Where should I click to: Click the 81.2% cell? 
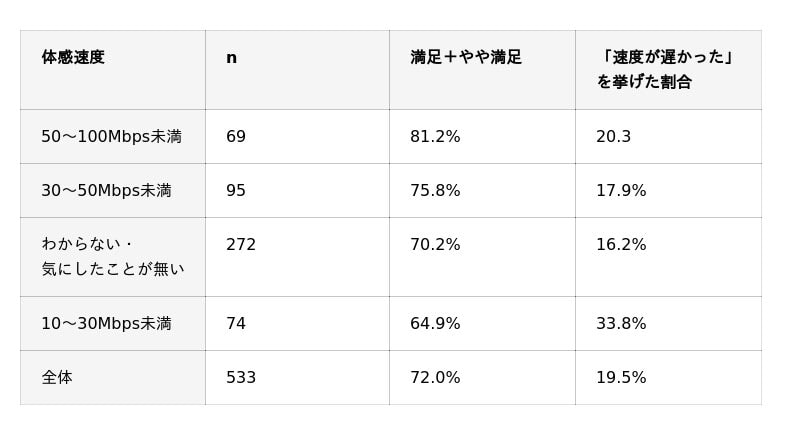(x=483, y=137)
